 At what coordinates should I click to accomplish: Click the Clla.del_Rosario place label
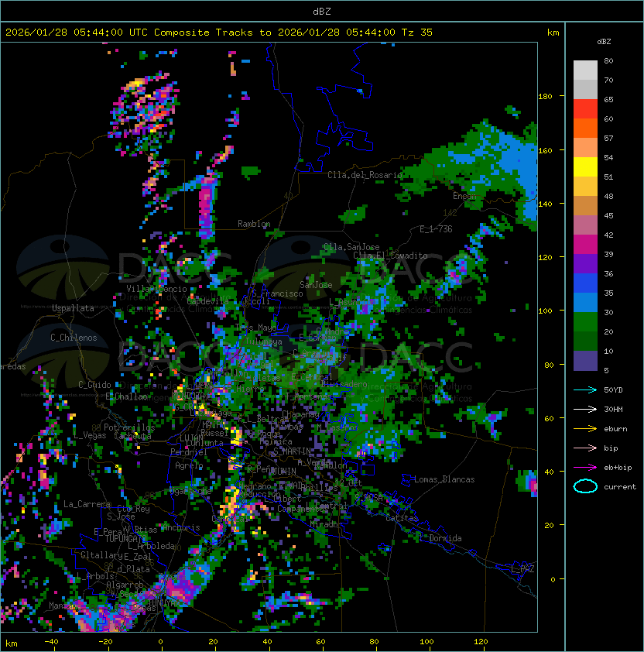click(365, 175)
